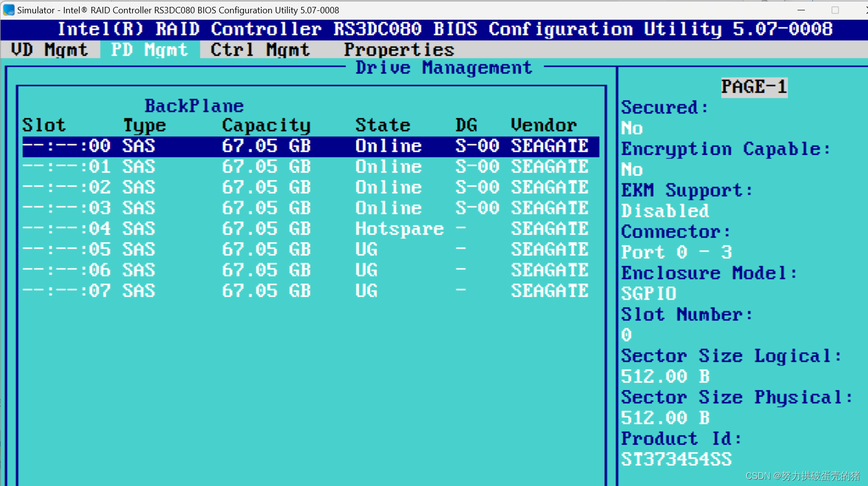Click the Disabled EKM value
The image size is (868, 486).
(665, 211)
